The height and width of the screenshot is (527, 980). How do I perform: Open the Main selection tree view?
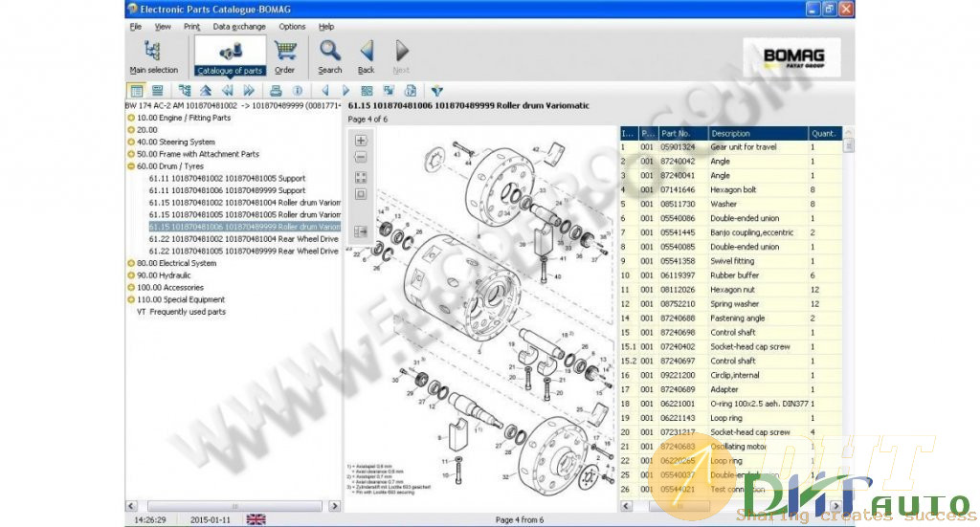pos(153,56)
